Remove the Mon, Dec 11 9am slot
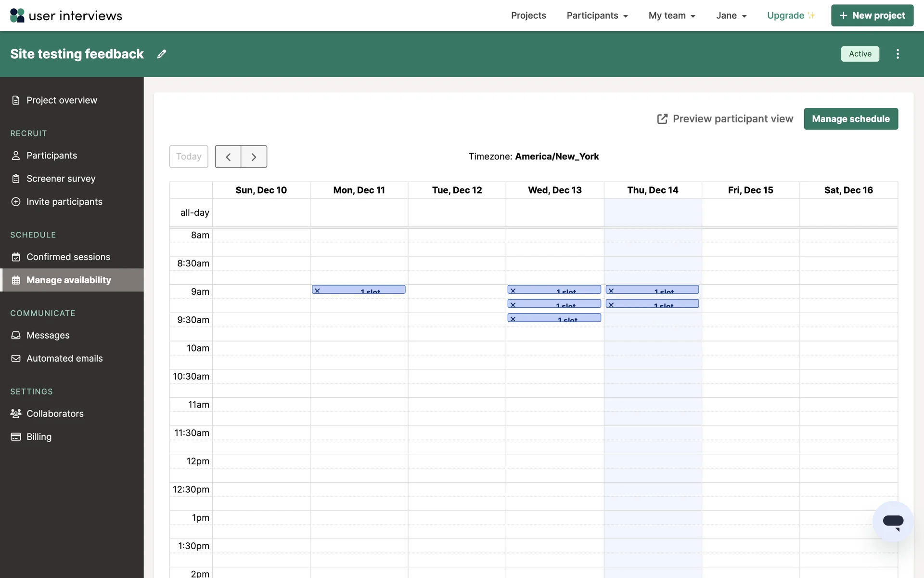 tap(317, 290)
